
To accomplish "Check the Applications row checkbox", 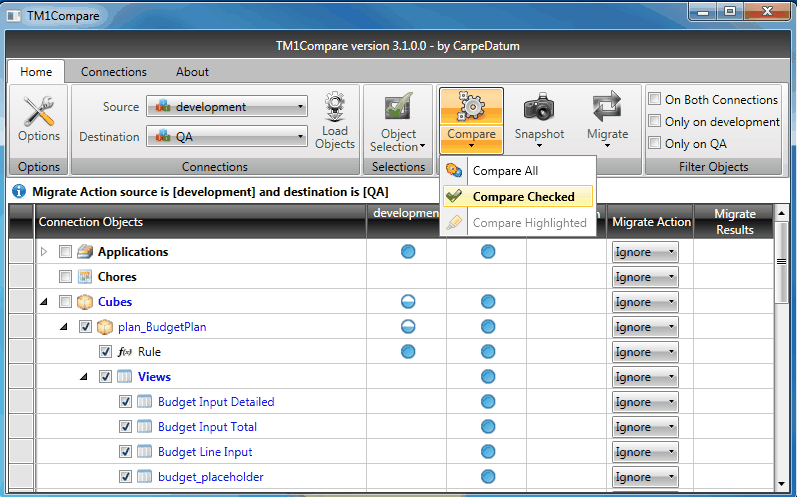I will (x=65, y=252).
